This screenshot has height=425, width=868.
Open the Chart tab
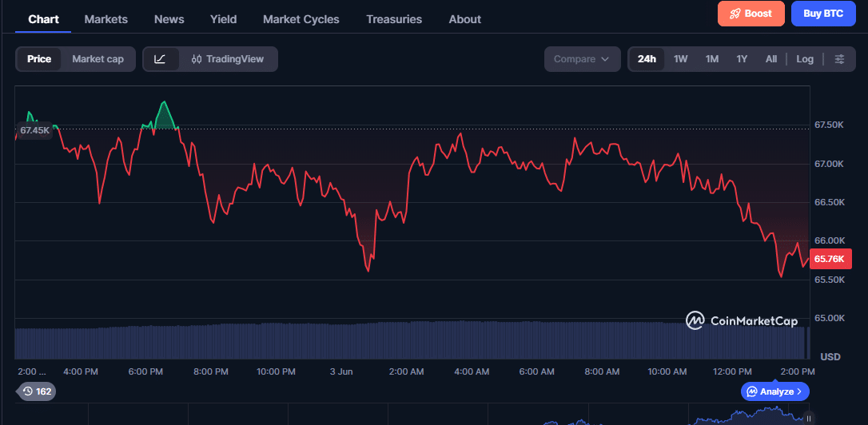pos(43,19)
